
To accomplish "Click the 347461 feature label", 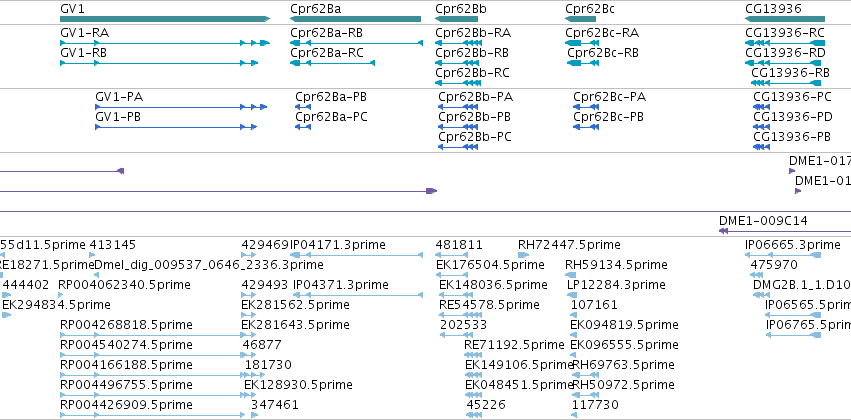I will (275, 405).
